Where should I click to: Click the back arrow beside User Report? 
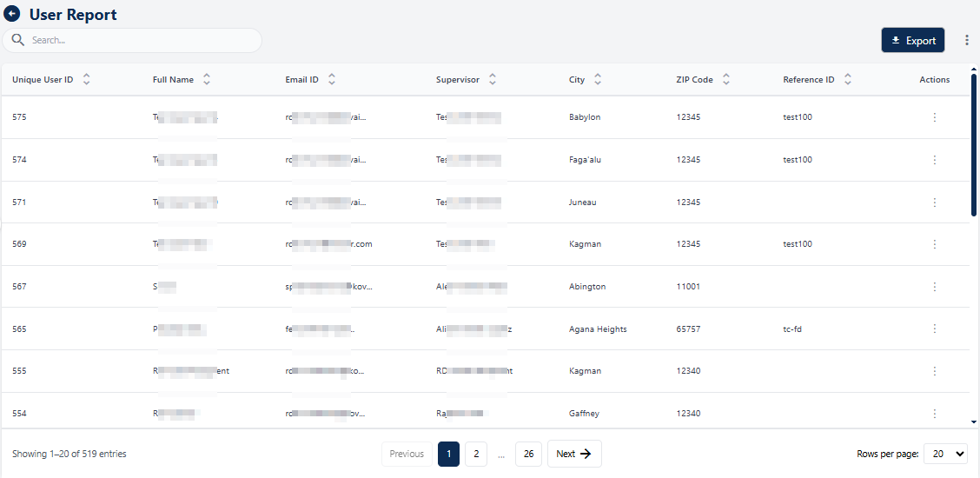click(x=11, y=14)
